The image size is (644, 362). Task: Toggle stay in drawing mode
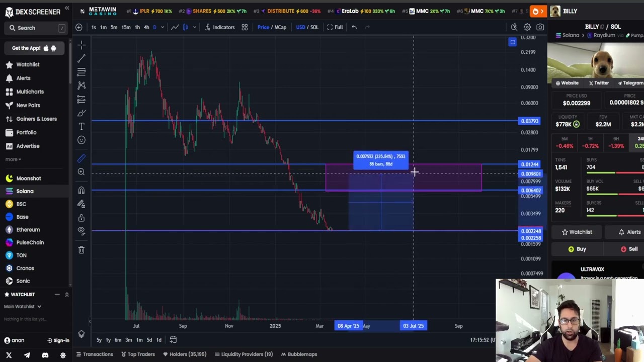(82, 204)
